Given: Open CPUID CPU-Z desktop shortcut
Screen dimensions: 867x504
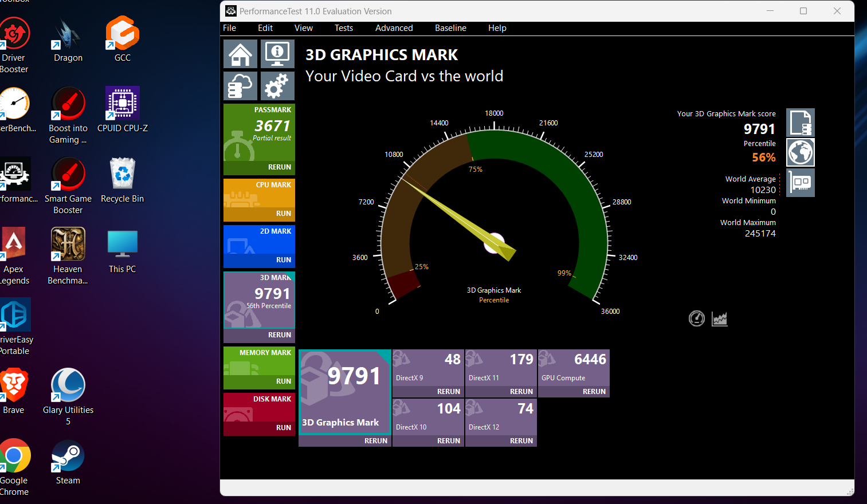Looking at the screenshot, I should (x=123, y=110).
